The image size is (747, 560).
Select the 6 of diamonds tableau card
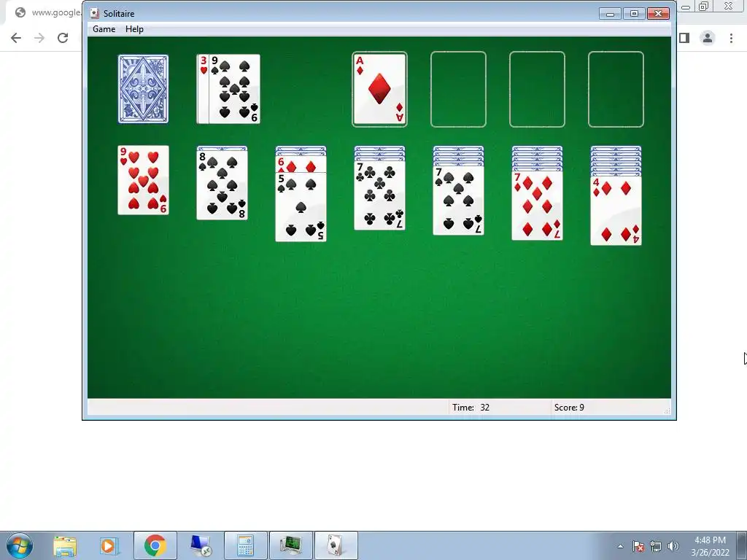(301, 164)
